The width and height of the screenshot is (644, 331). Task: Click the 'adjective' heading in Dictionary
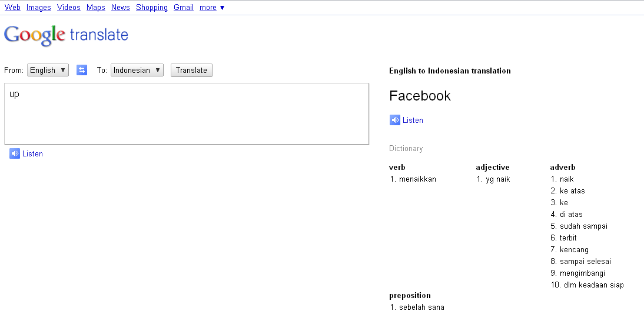tap(493, 168)
